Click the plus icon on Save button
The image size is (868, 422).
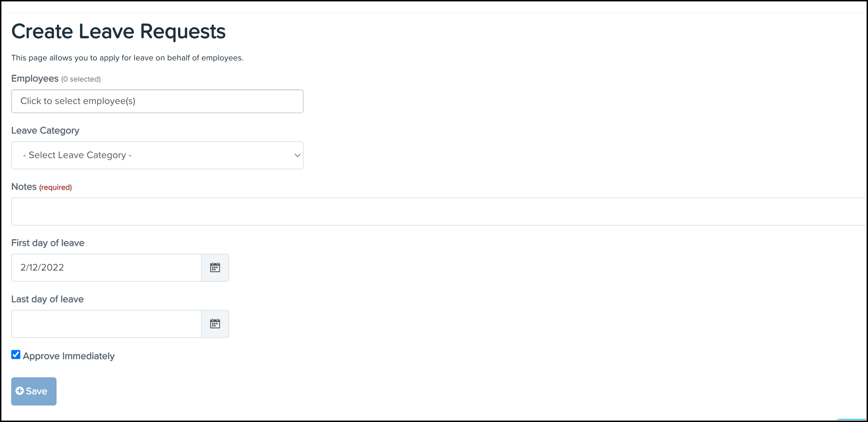coord(20,391)
